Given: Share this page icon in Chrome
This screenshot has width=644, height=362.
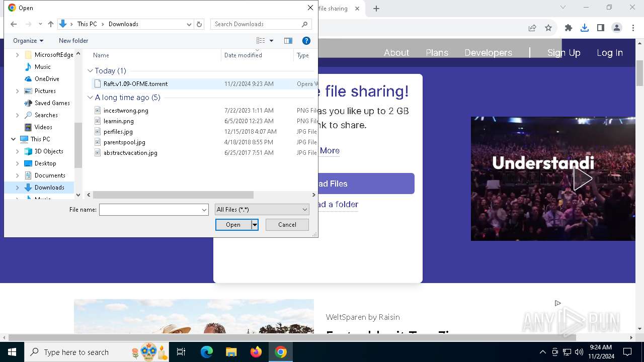Looking at the screenshot, I should pyautogui.click(x=532, y=28).
